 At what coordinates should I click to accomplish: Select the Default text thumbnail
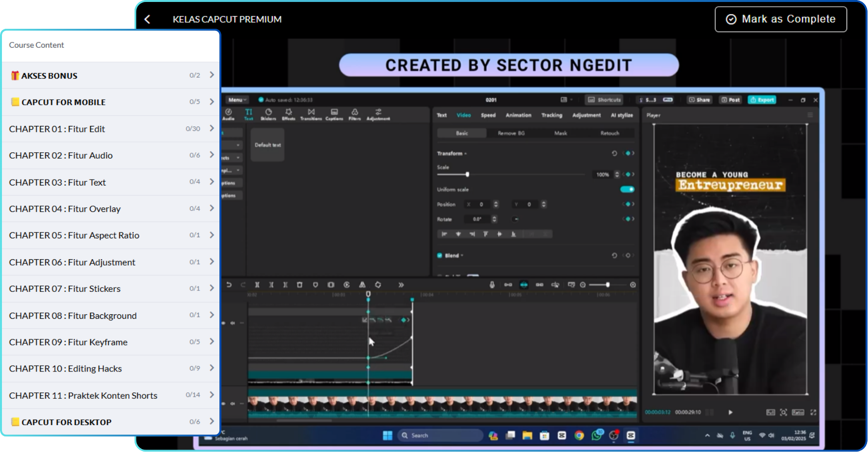267,145
